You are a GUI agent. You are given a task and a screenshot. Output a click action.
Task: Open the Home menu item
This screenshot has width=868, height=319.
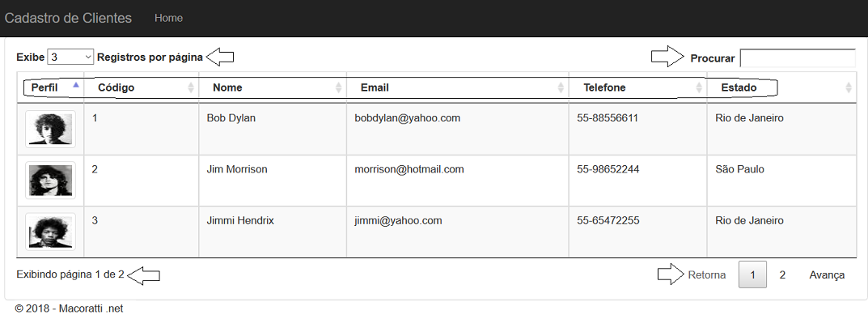[168, 19]
